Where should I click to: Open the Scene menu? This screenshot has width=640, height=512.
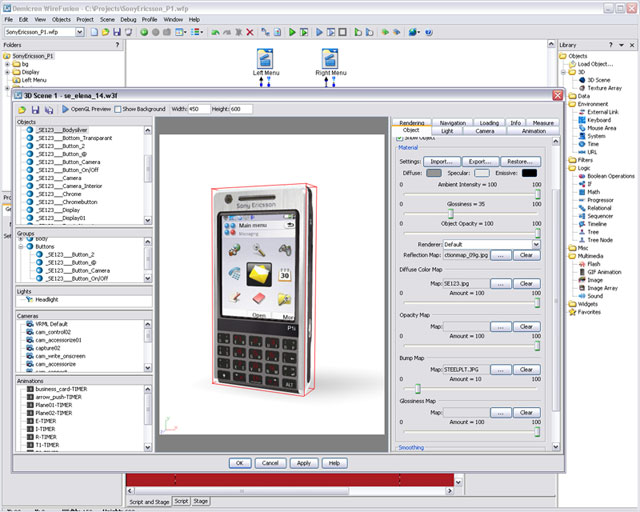[x=107, y=19]
